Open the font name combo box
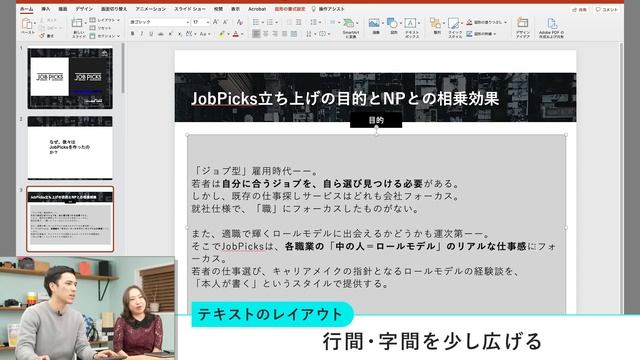This screenshot has width=640, height=360. 159,22
